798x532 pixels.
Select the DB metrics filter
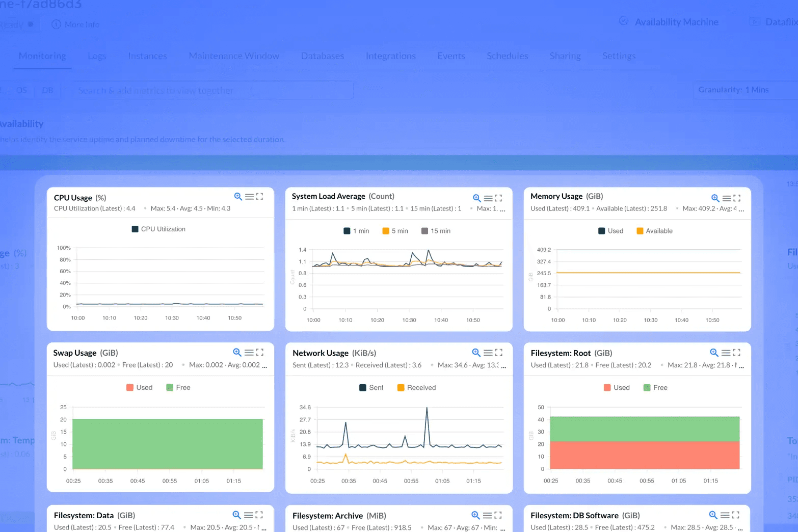(x=47, y=90)
